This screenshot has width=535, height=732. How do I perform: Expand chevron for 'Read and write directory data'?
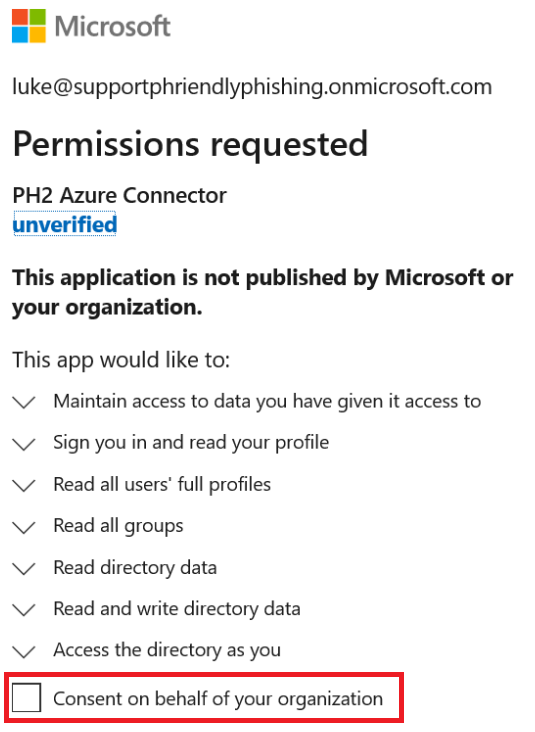(x=24, y=609)
